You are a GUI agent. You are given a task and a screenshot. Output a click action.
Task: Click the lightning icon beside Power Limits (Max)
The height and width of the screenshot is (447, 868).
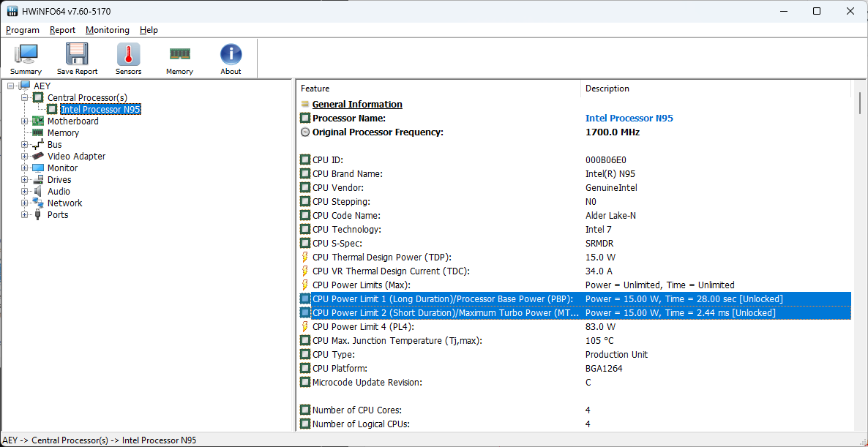coord(304,285)
